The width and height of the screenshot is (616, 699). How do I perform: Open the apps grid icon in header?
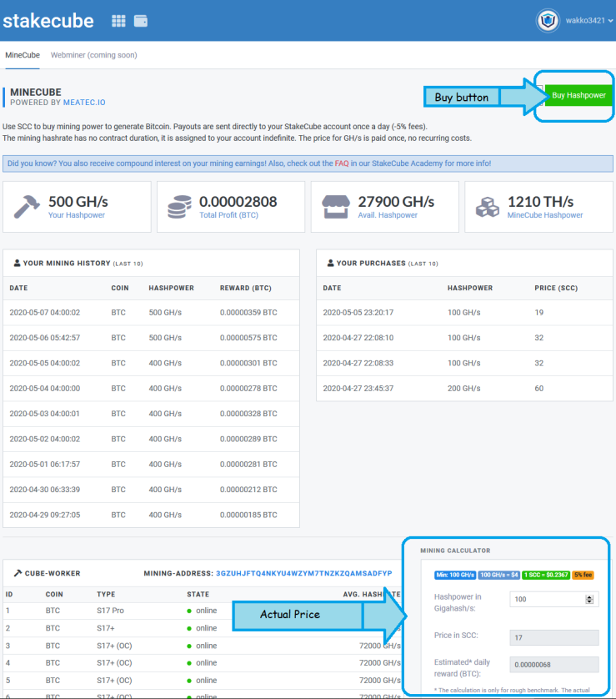(x=118, y=21)
